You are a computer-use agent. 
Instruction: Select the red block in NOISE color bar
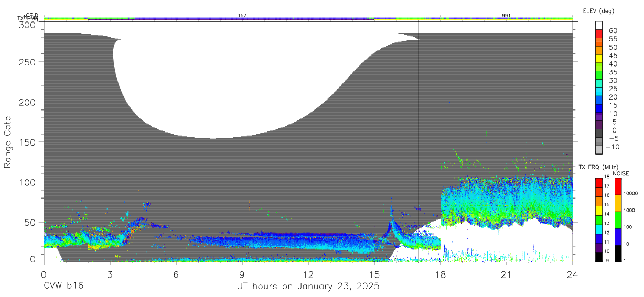[617, 186]
